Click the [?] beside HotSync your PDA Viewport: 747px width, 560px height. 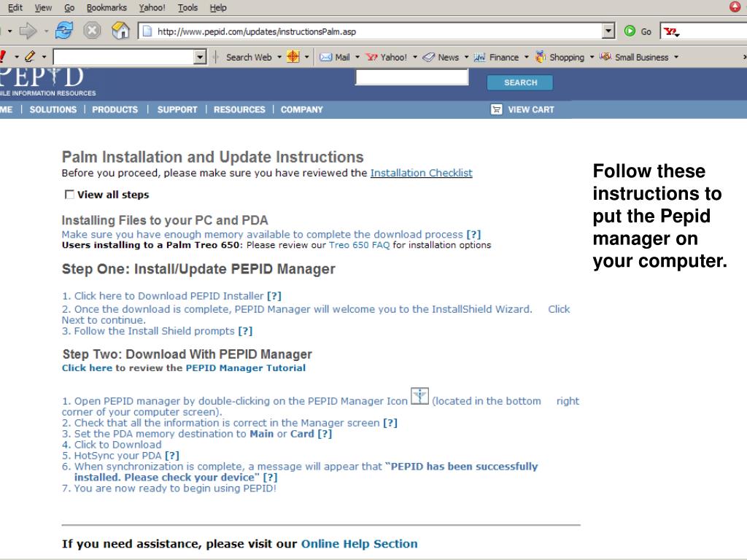click(x=172, y=456)
